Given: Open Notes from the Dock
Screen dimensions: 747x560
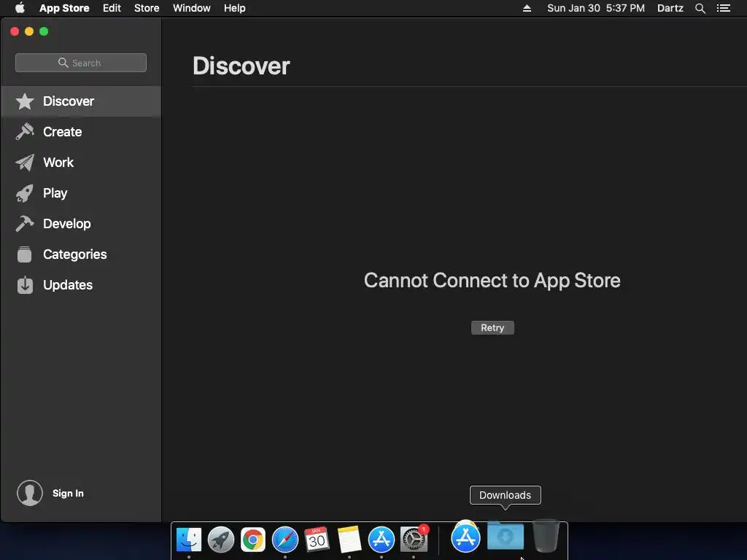Looking at the screenshot, I should click(x=349, y=539).
